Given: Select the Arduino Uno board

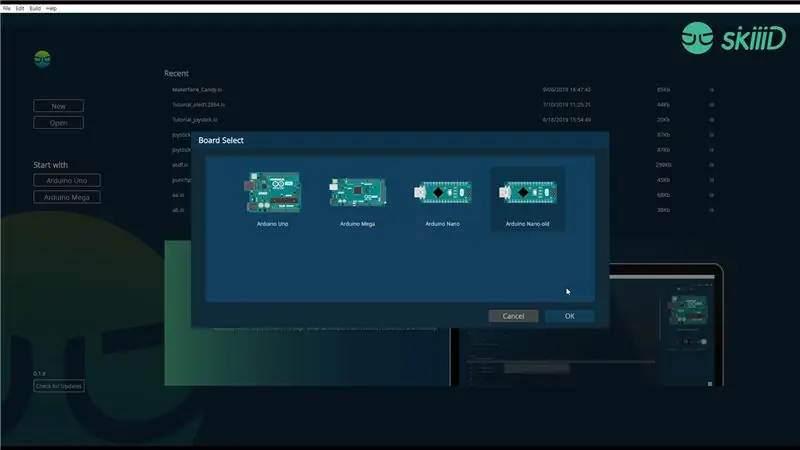Looking at the screenshot, I should pyautogui.click(x=273, y=199).
